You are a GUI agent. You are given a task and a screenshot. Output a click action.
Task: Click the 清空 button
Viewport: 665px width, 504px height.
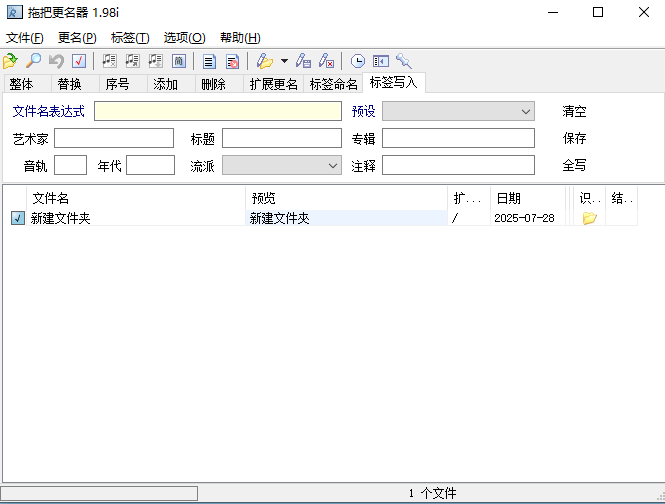tap(574, 111)
